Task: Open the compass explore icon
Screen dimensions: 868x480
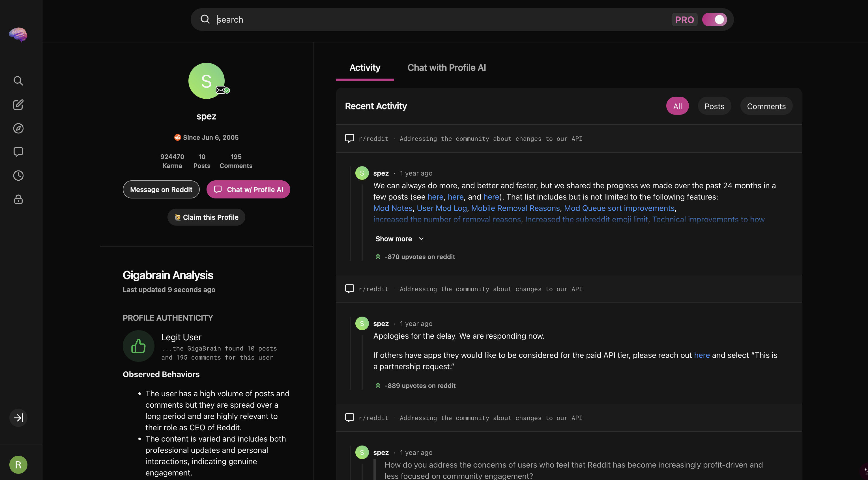Action: (18, 128)
